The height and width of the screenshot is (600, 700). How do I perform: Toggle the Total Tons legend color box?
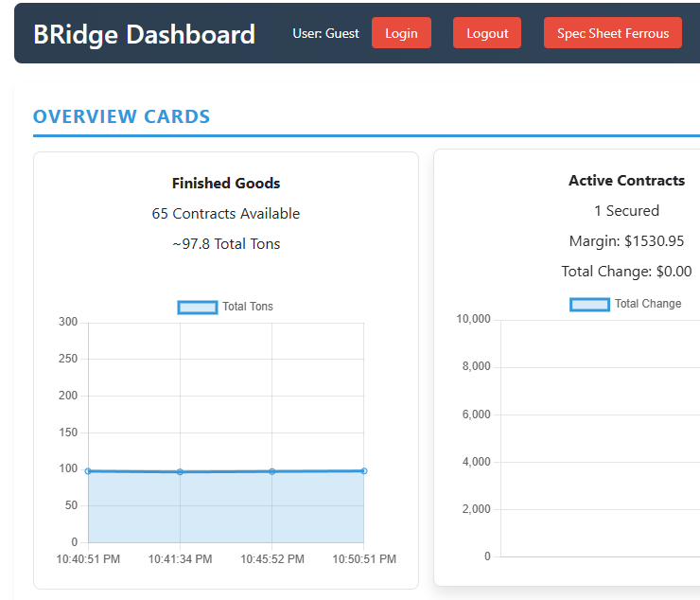(x=198, y=307)
